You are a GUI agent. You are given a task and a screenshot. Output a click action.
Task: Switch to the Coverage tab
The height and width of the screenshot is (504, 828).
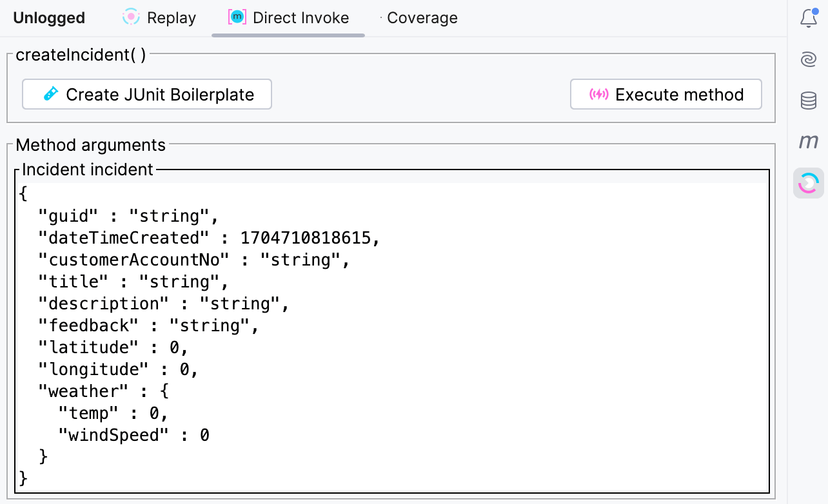(x=422, y=18)
